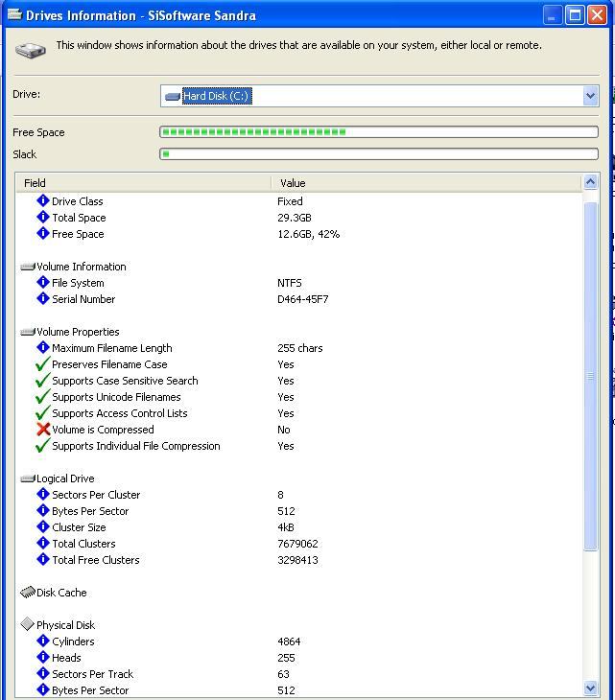Click the Sectors Per Track info icon
The height and width of the screenshot is (700, 615).
(43, 674)
